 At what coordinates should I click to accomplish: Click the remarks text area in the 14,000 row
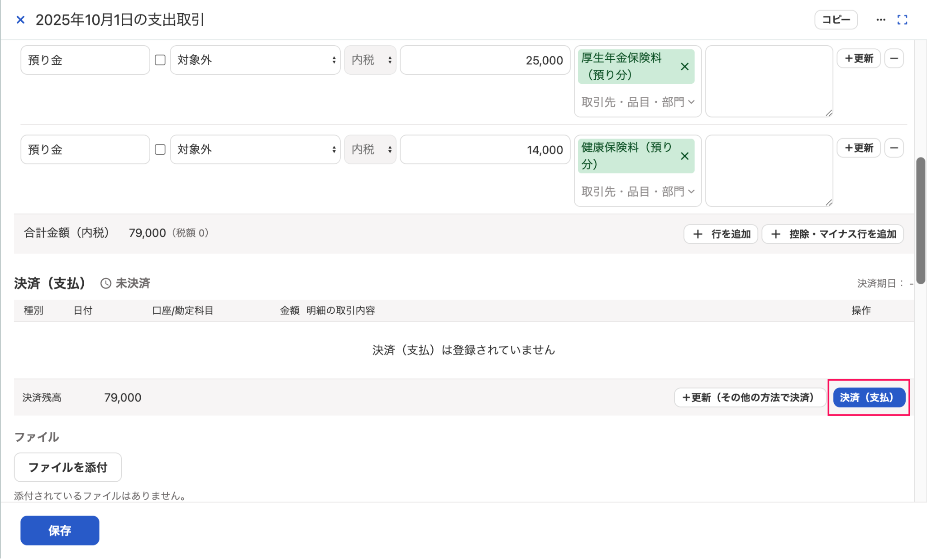point(769,171)
